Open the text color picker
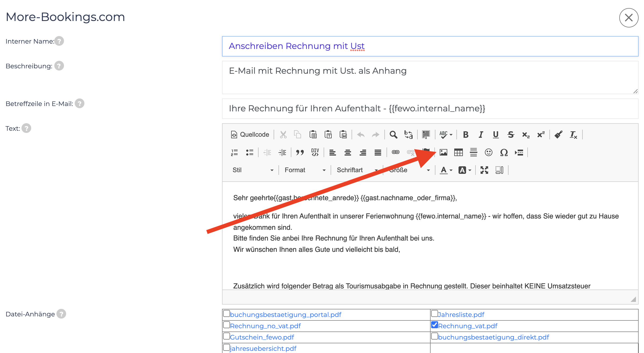Screen dimensions: 644x353 (x=446, y=170)
